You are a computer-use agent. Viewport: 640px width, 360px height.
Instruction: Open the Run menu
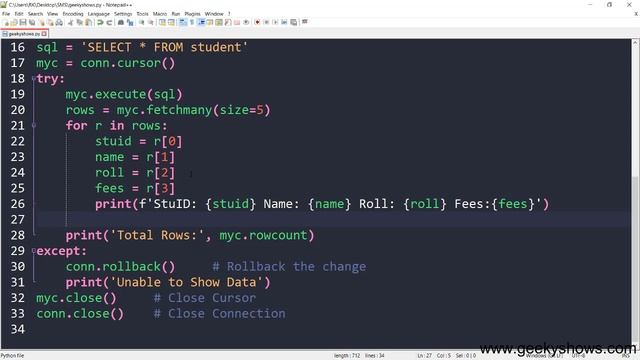(x=176, y=13)
